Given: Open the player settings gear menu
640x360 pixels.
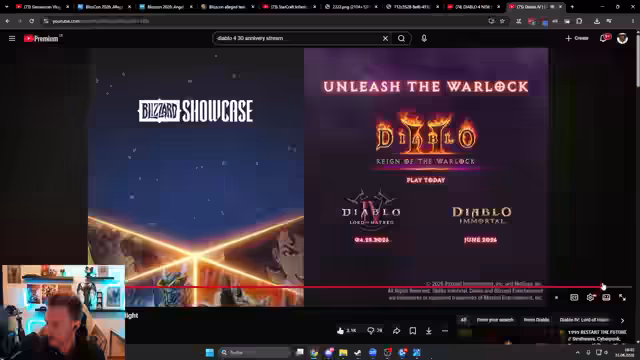Looking at the screenshot, I should 590,298.
